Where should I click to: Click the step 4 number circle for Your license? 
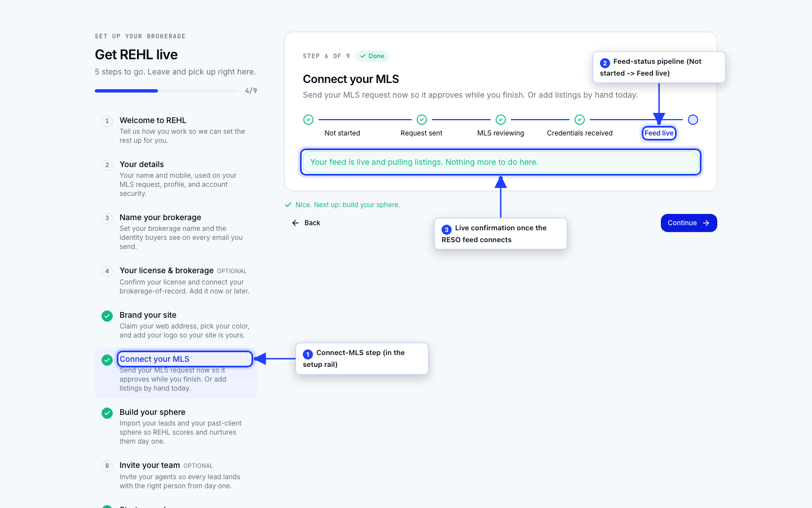pos(107,271)
